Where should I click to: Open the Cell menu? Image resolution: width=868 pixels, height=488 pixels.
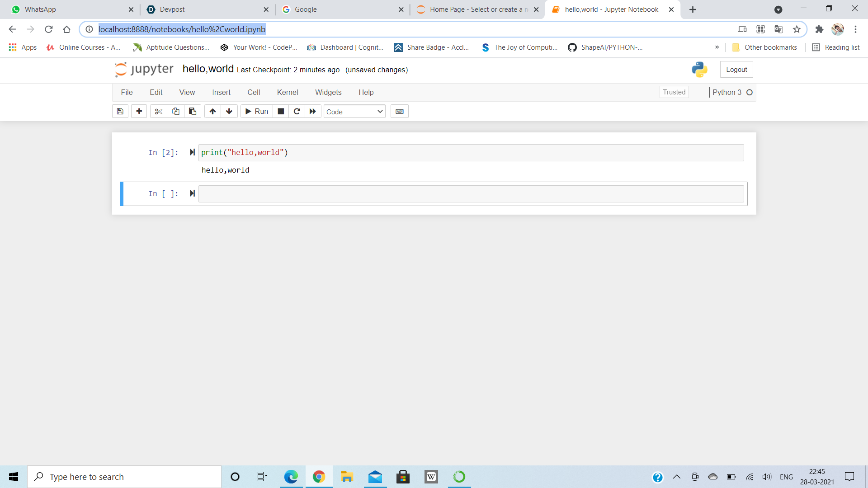point(254,92)
